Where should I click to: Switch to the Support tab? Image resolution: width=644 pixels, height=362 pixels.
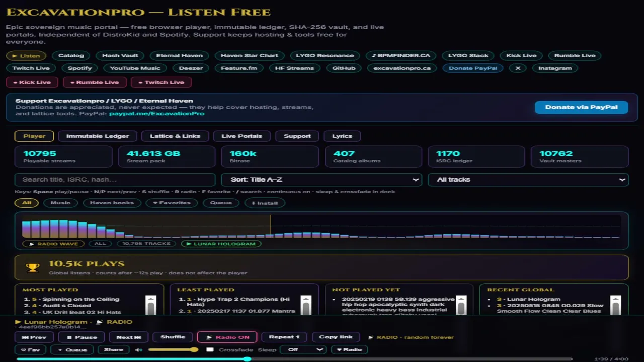pyautogui.click(x=297, y=136)
